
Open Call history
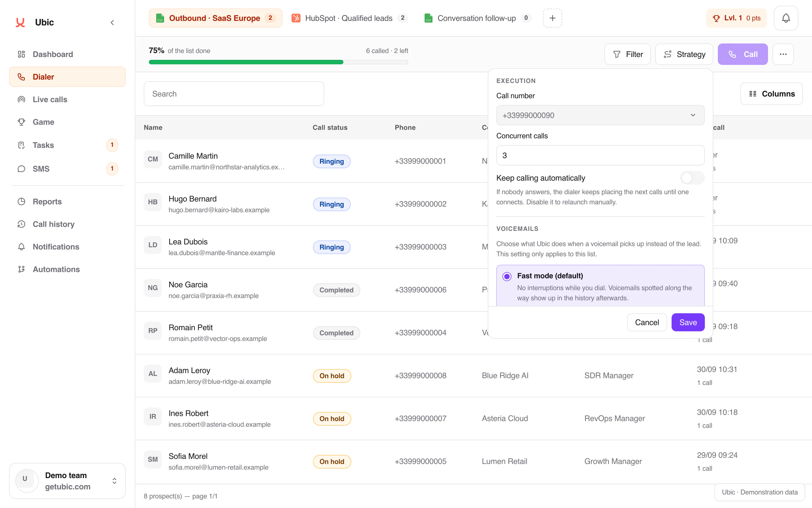click(67, 224)
